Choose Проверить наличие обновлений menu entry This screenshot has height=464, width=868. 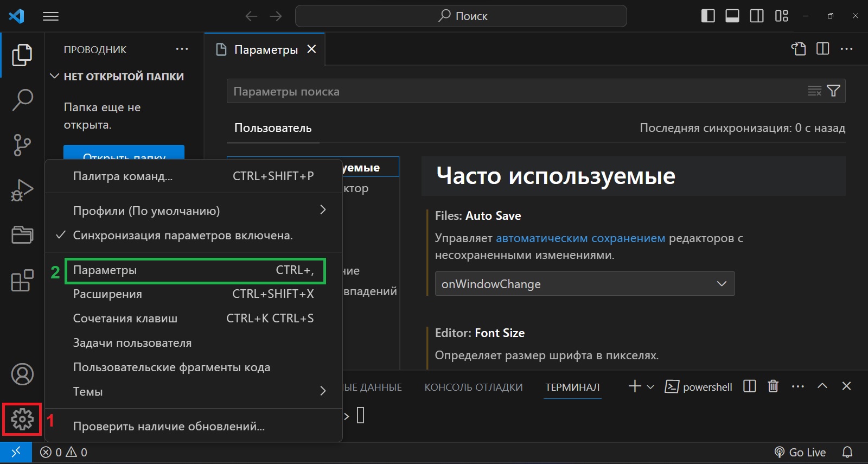[x=194, y=426]
